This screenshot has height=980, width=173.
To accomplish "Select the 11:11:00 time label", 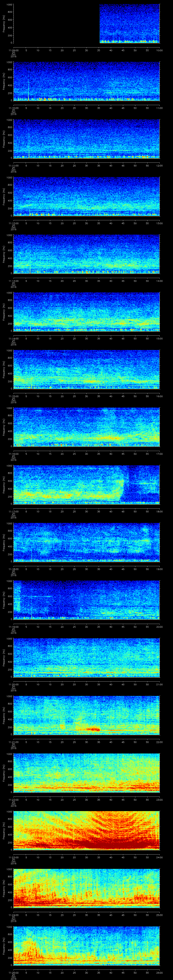I will (x=14, y=166).
